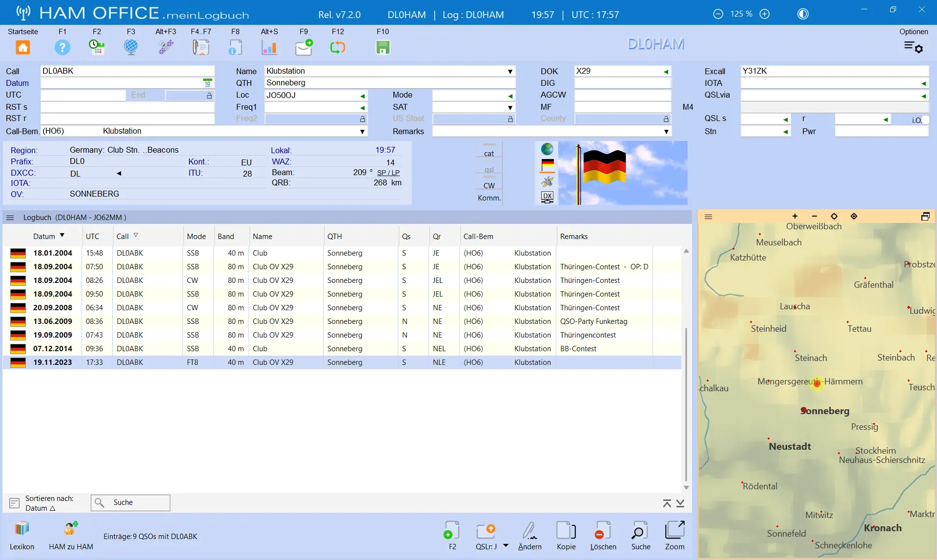Click the F1 help icon
The image size is (937, 560).
pos(62,47)
